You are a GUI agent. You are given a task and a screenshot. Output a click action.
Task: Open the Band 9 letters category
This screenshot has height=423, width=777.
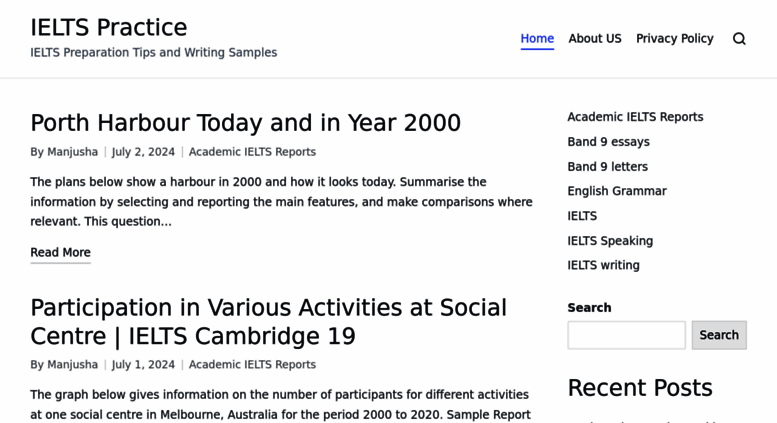click(x=608, y=166)
